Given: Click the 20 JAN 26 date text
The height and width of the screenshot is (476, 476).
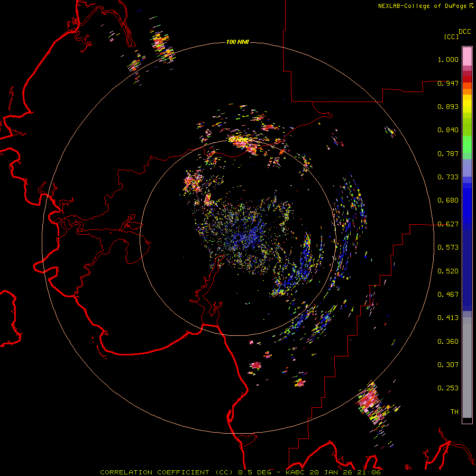Looking at the screenshot, I should click(x=331, y=472).
